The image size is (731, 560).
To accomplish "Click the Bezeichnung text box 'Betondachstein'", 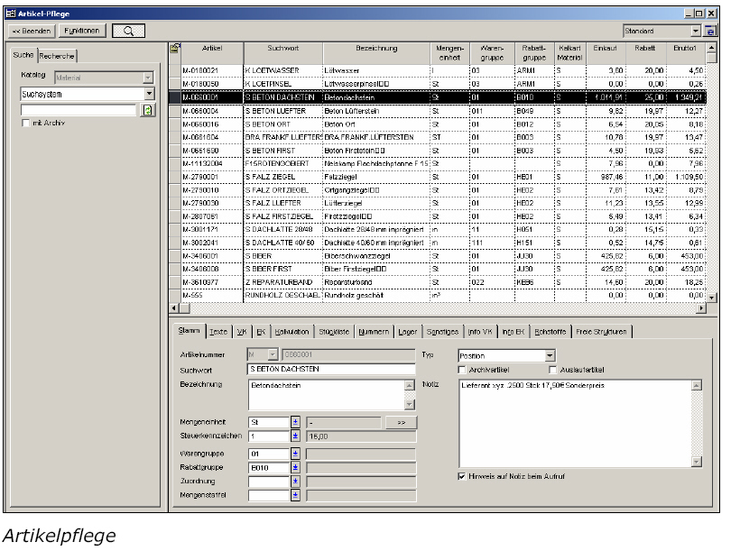I will (327, 395).
